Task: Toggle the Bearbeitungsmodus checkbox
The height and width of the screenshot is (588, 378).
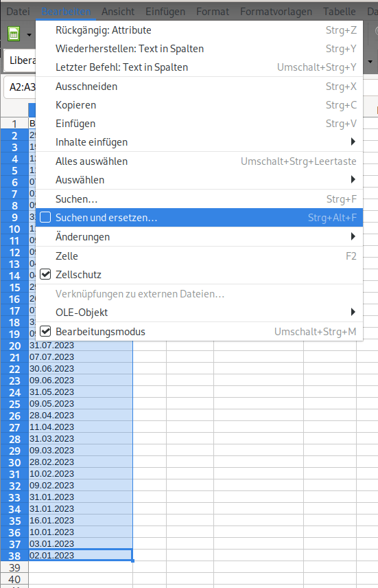Action: (x=200, y=332)
